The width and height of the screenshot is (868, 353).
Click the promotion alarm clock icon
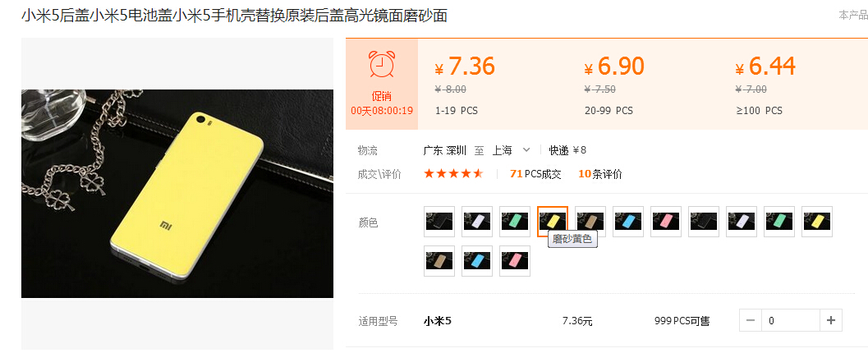[x=382, y=64]
